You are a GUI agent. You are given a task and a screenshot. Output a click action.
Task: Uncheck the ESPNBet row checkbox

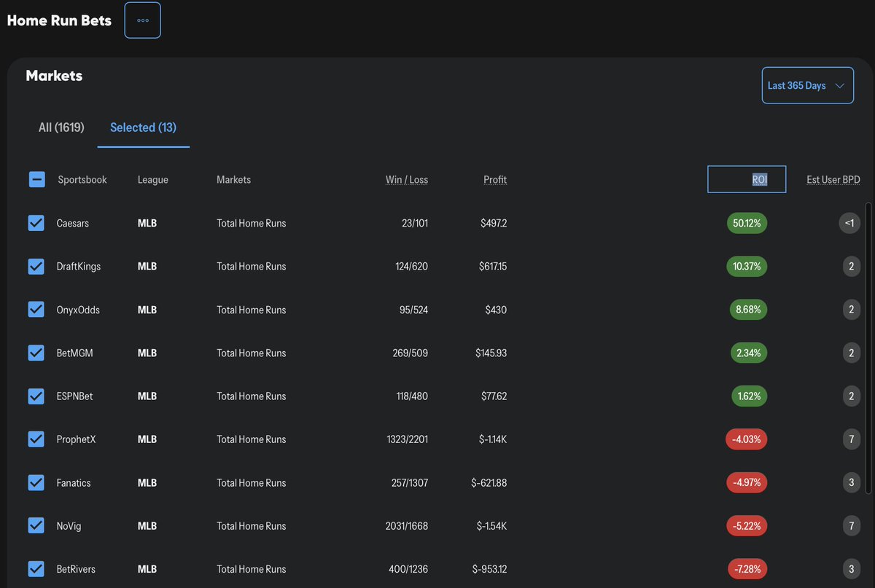[x=36, y=396]
